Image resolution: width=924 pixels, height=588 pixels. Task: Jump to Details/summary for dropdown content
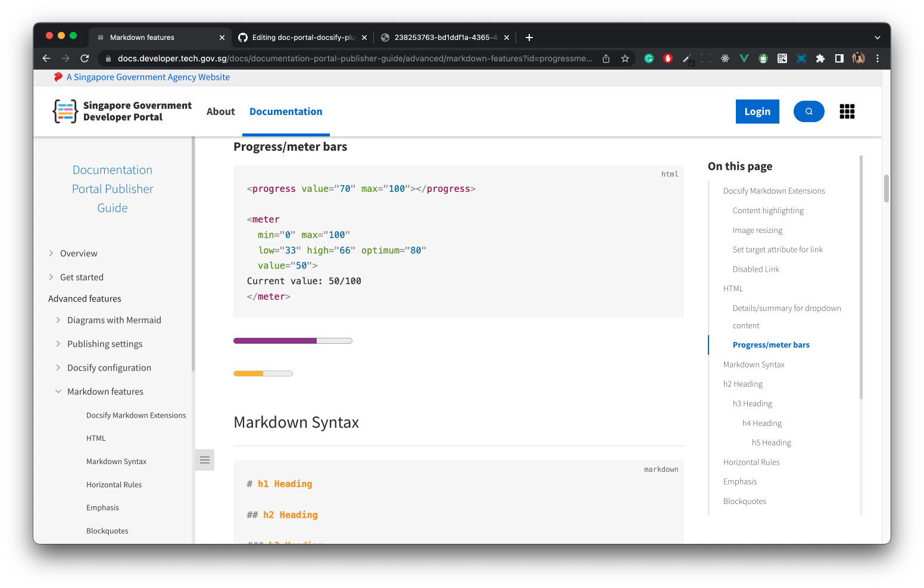[x=786, y=317]
